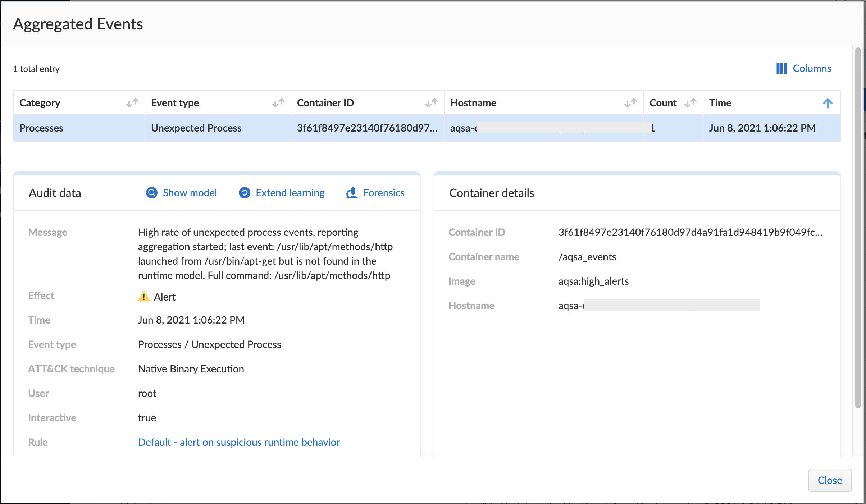Click the /aqsa_events container name value

pyautogui.click(x=587, y=257)
